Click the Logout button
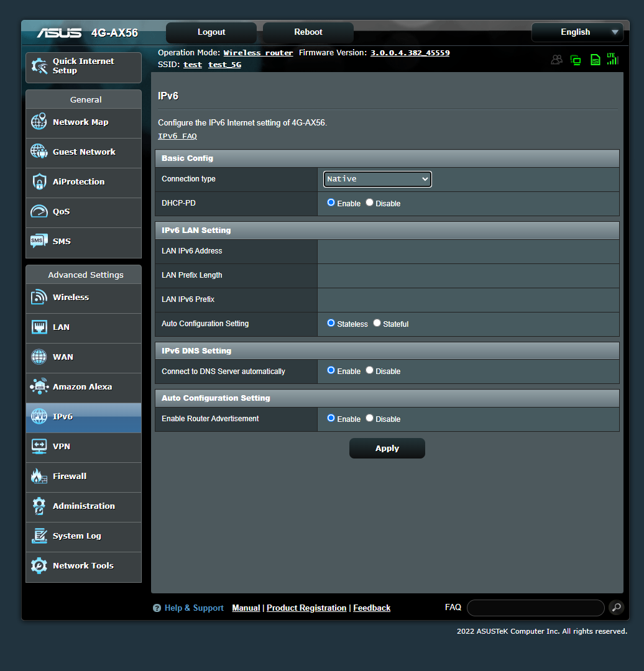Viewport: 644px width, 671px height. click(x=211, y=32)
